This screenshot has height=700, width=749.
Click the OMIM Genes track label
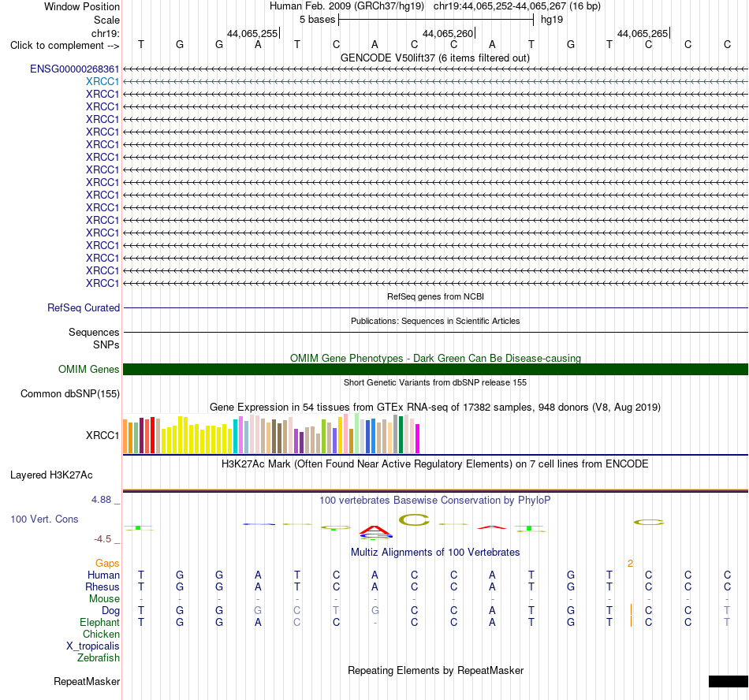[x=88, y=369]
